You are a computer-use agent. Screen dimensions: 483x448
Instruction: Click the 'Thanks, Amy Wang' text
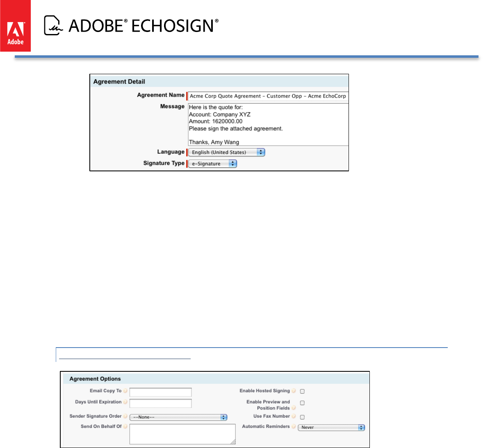(214, 142)
